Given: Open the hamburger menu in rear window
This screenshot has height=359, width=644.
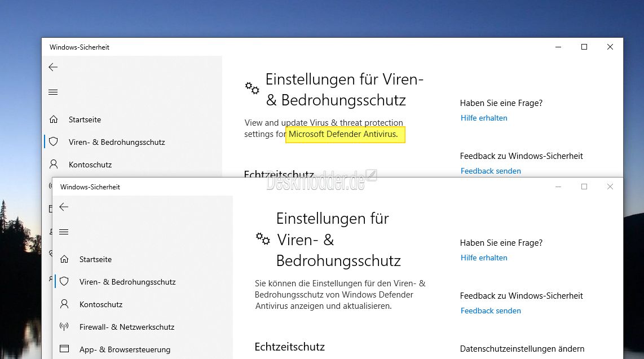Looking at the screenshot, I should click(x=53, y=92).
